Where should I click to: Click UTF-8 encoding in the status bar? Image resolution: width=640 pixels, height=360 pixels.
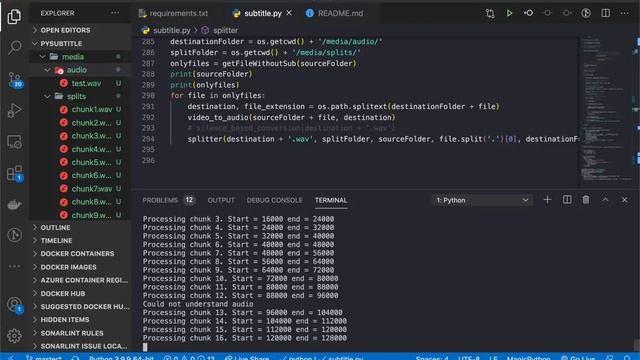coord(469,358)
